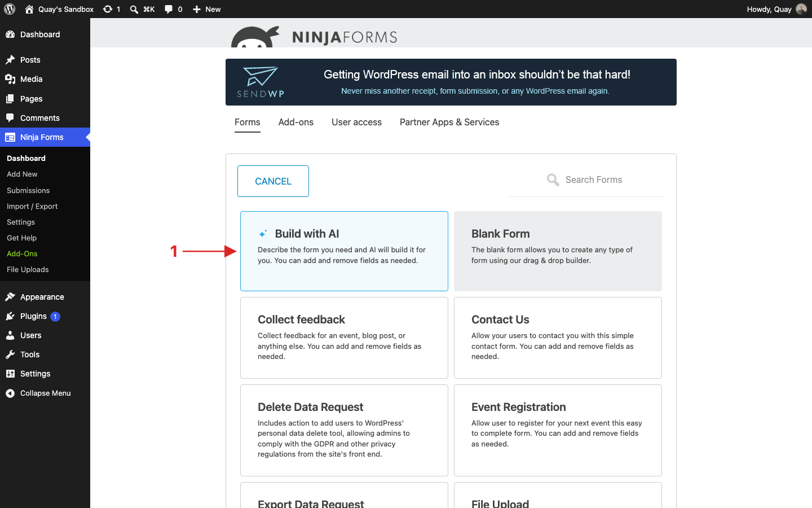
Task: Open the User access tab
Action: coord(356,122)
